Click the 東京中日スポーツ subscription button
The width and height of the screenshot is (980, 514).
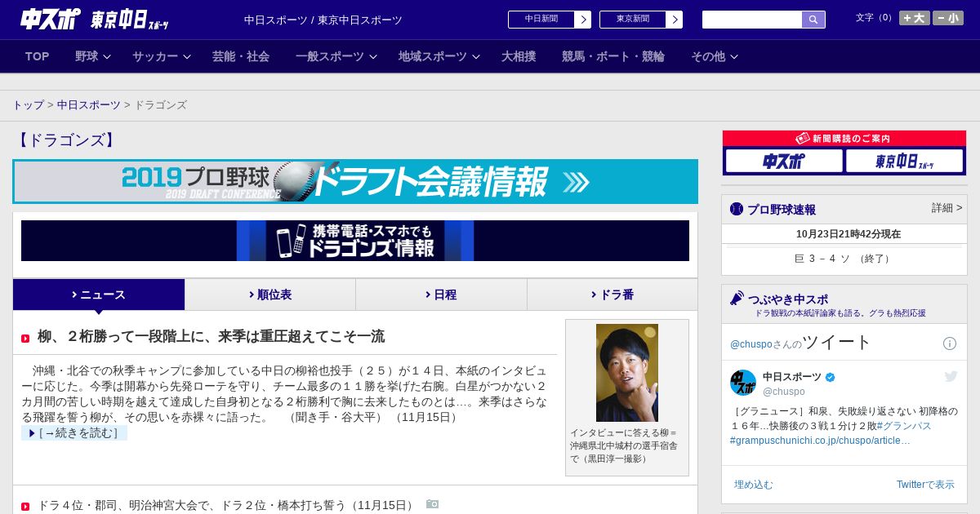pyautogui.click(x=904, y=161)
